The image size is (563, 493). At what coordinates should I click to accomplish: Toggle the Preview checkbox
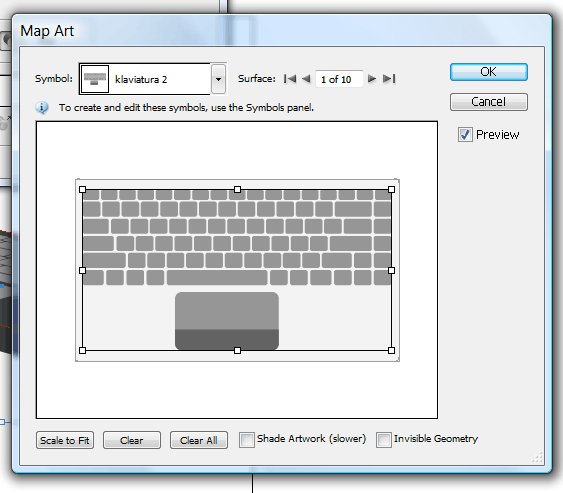pyautogui.click(x=465, y=135)
